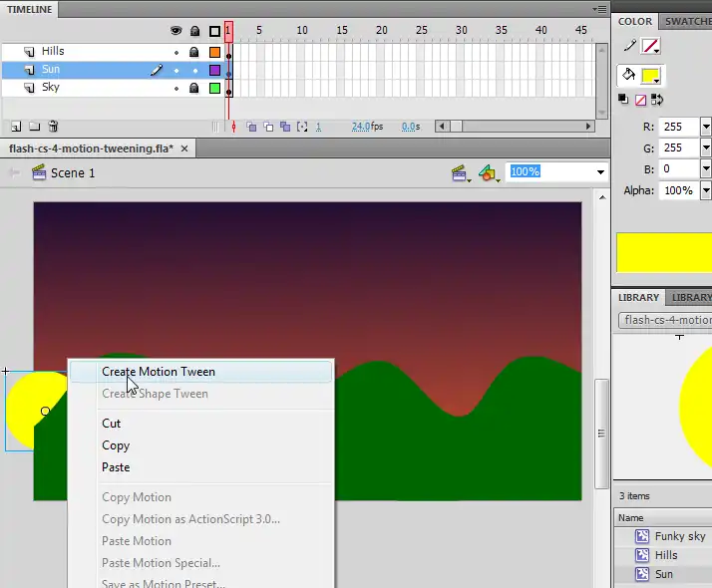712x588 pixels.
Task: Click the New Layer icon in timeline
Action: (16, 127)
